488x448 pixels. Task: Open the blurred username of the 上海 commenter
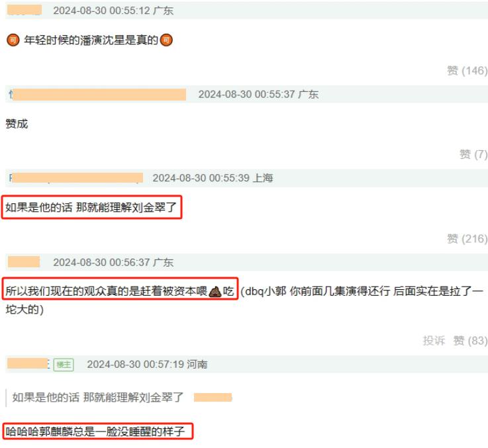pos(76,178)
